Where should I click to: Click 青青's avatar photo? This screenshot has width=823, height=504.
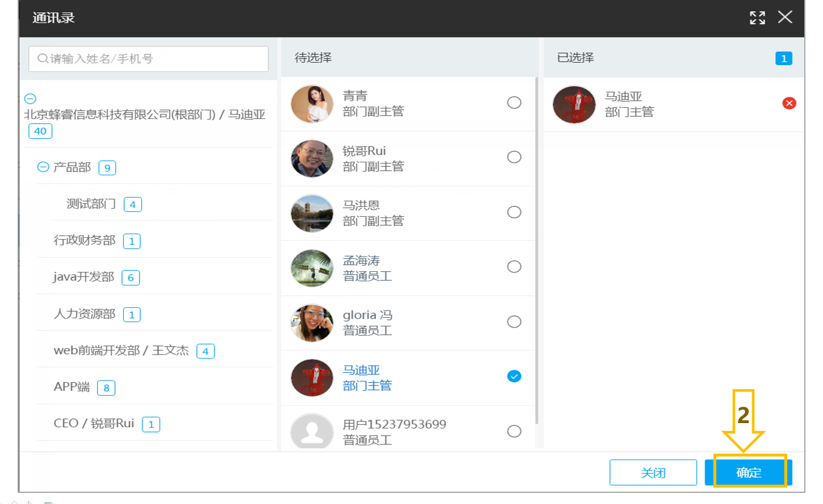click(312, 104)
